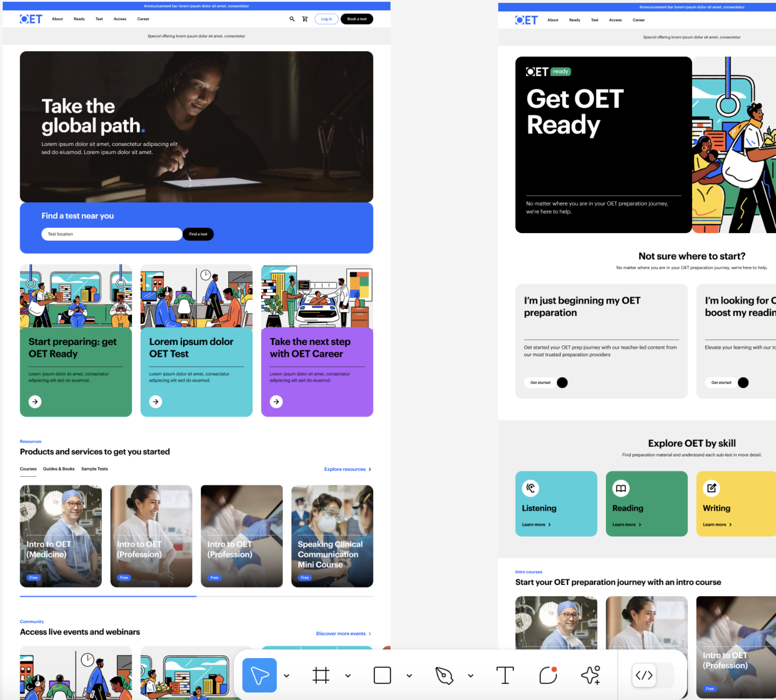Click Access live events and webinars heading
This screenshot has height=700, width=776.
[x=80, y=632]
